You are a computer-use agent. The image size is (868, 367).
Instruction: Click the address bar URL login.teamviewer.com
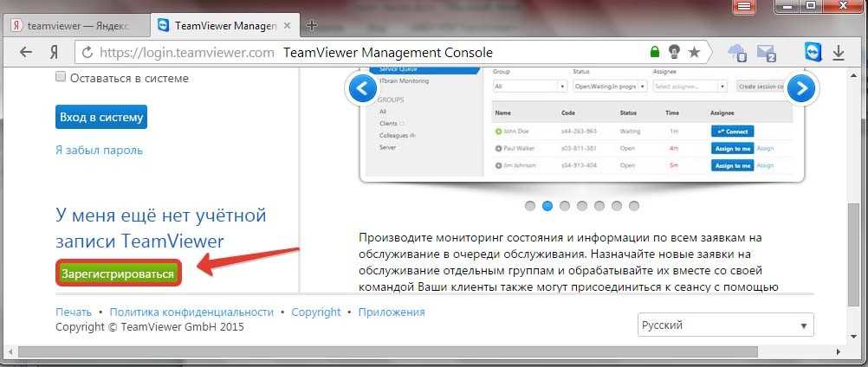click(x=186, y=53)
